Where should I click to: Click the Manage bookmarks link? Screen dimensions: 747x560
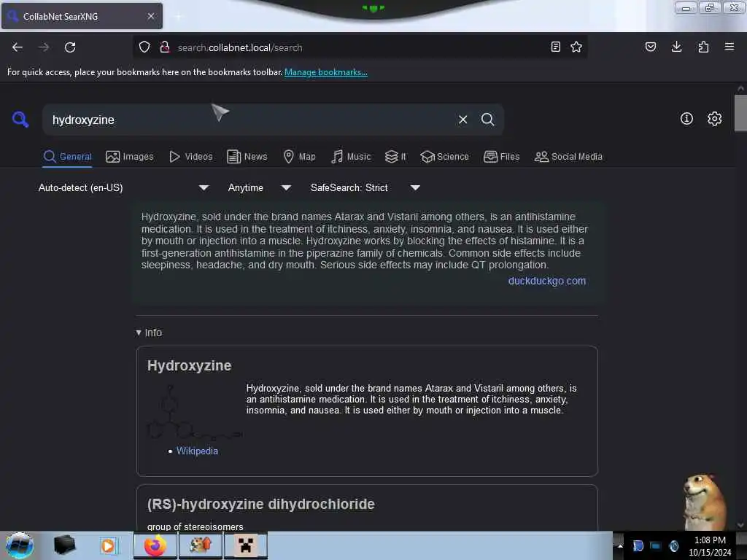[x=326, y=72]
